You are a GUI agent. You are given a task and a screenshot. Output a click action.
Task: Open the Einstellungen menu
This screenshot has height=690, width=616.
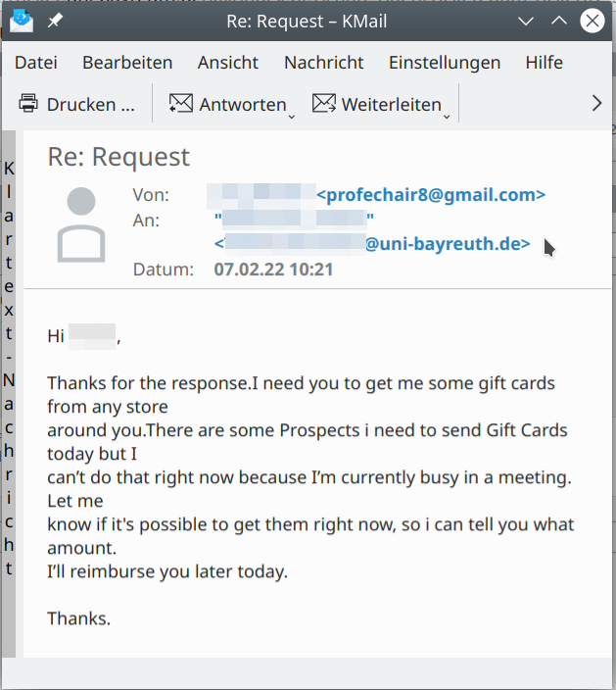coord(445,63)
